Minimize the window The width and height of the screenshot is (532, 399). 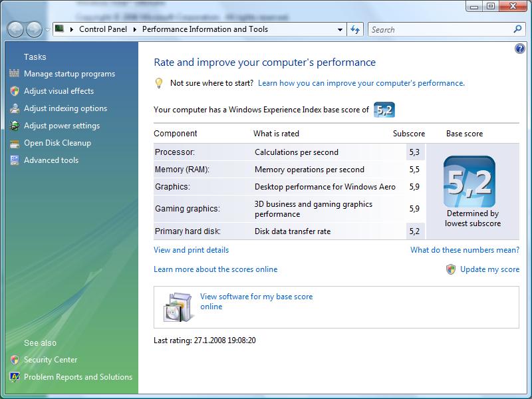point(474,6)
